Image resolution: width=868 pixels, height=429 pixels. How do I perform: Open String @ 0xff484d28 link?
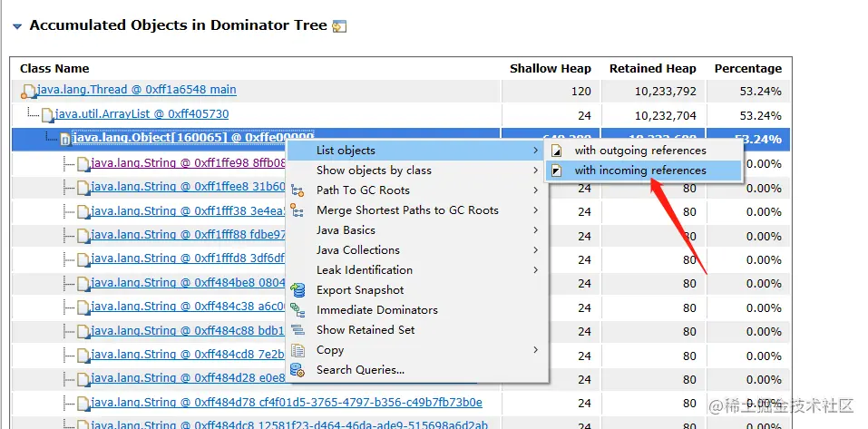click(x=189, y=378)
